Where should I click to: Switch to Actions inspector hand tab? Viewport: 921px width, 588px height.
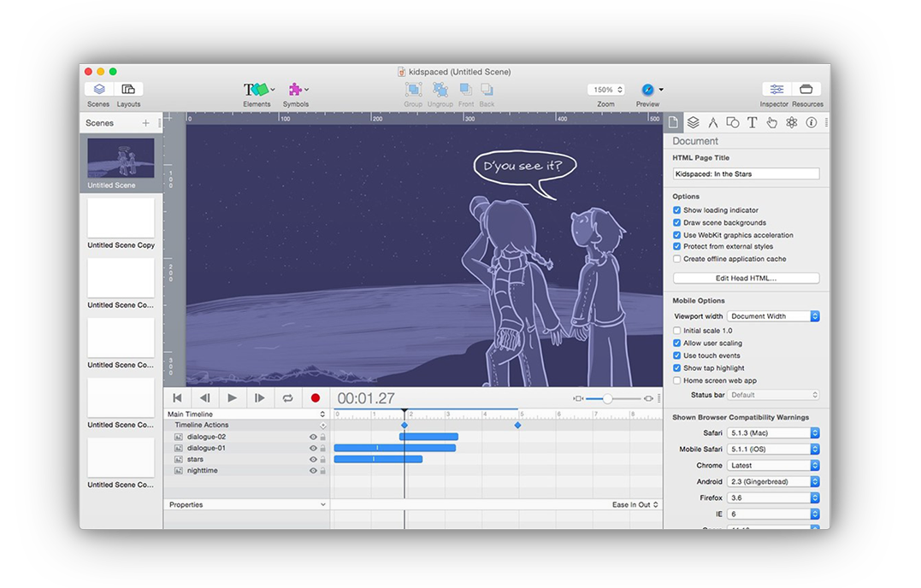[x=772, y=122]
